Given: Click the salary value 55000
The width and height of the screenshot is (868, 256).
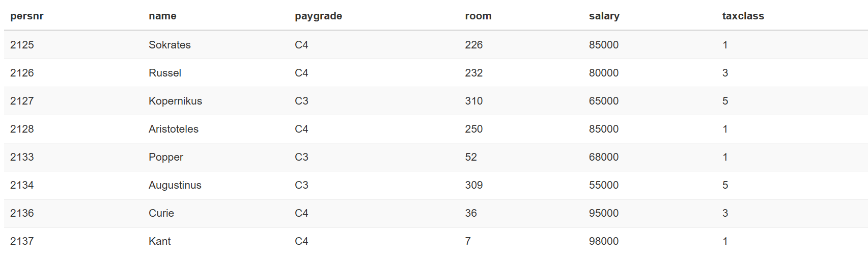Looking at the screenshot, I should (603, 185).
